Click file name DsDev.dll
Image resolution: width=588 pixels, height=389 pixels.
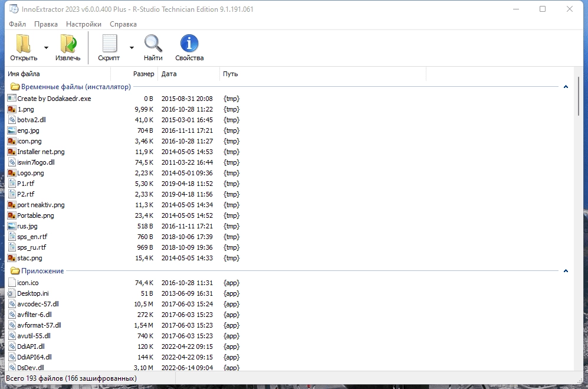tap(31, 368)
